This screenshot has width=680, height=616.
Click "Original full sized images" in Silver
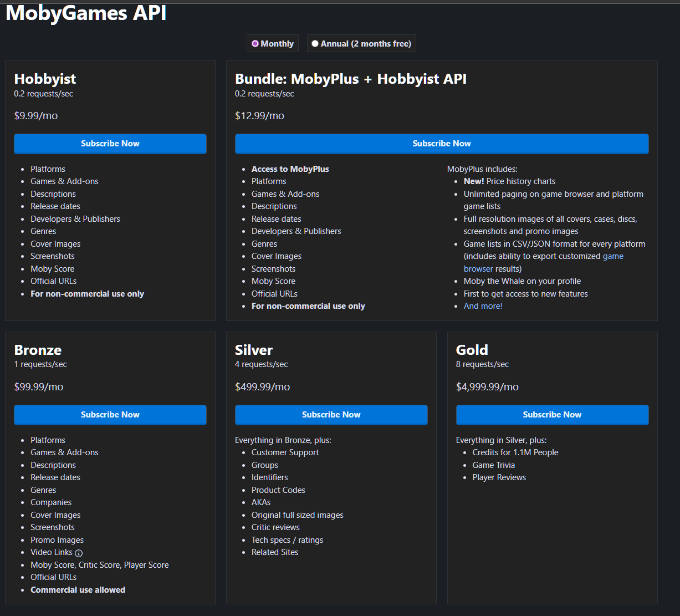point(297,515)
